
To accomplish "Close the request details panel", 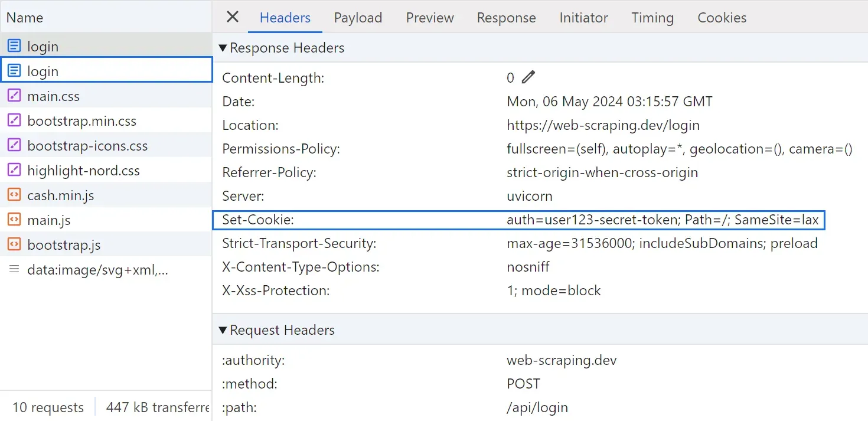I will click(231, 17).
